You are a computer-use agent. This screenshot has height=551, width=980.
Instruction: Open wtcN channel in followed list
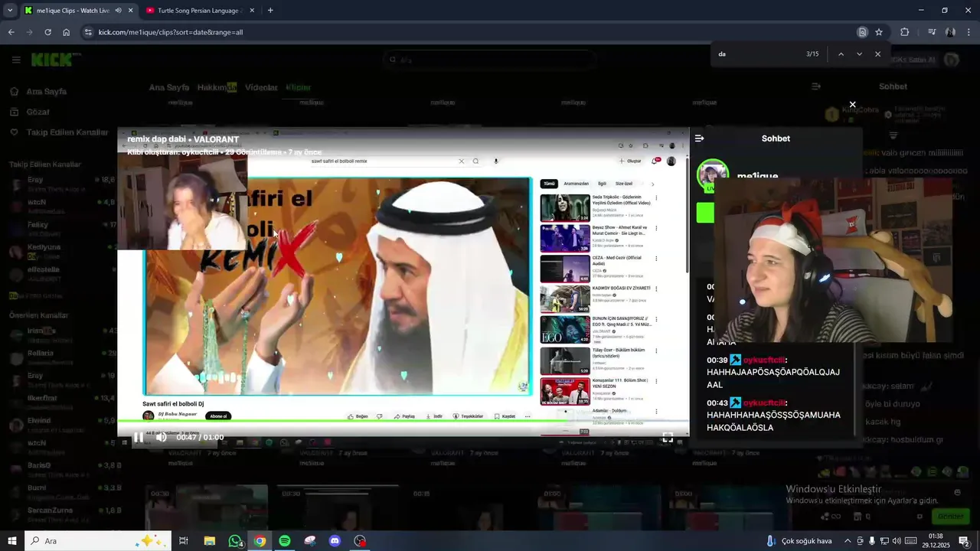[x=61, y=206]
